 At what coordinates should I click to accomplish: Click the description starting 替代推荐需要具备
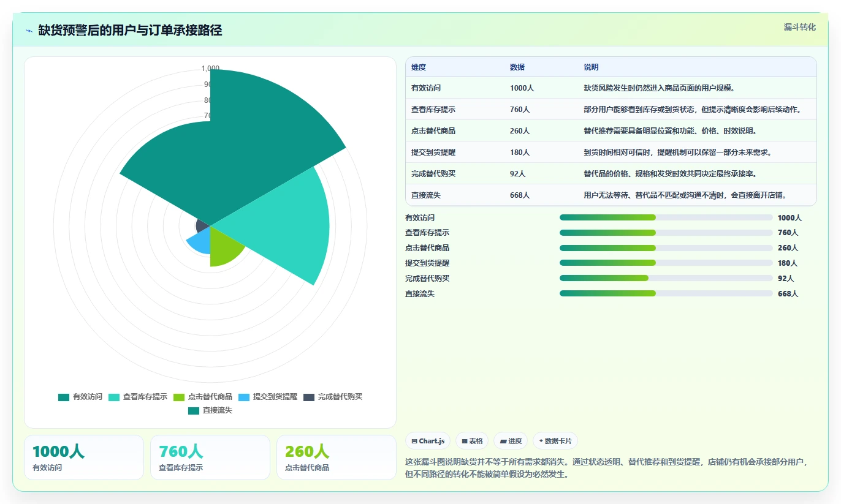coord(671,131)
